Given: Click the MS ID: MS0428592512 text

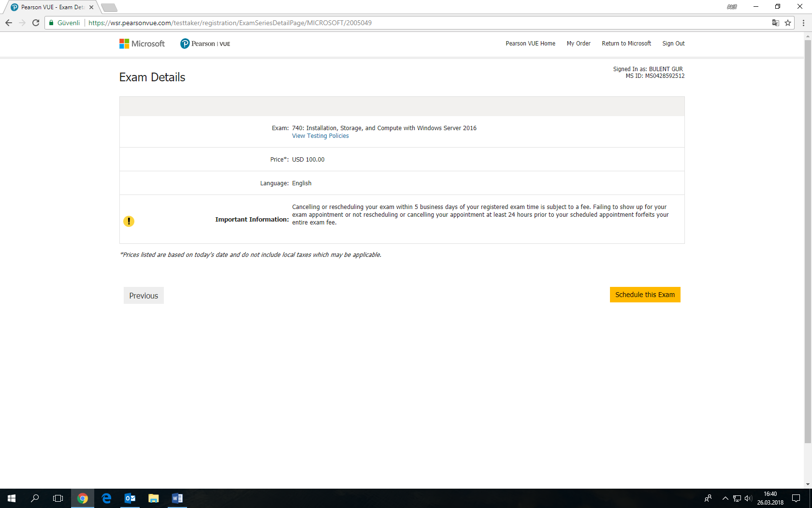Looking at the screenshot, I should pyautogui.click(x=655, y=76).
